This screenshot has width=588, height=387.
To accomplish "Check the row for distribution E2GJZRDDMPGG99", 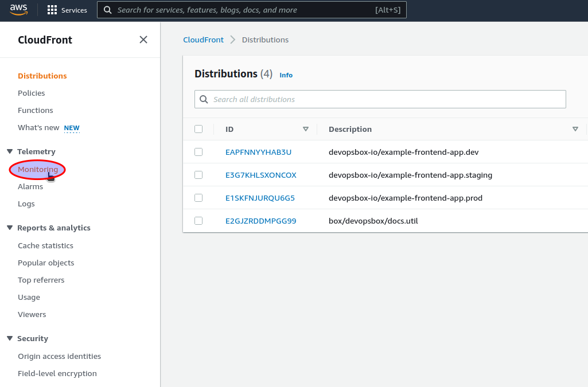I will (x=198, y=220).
